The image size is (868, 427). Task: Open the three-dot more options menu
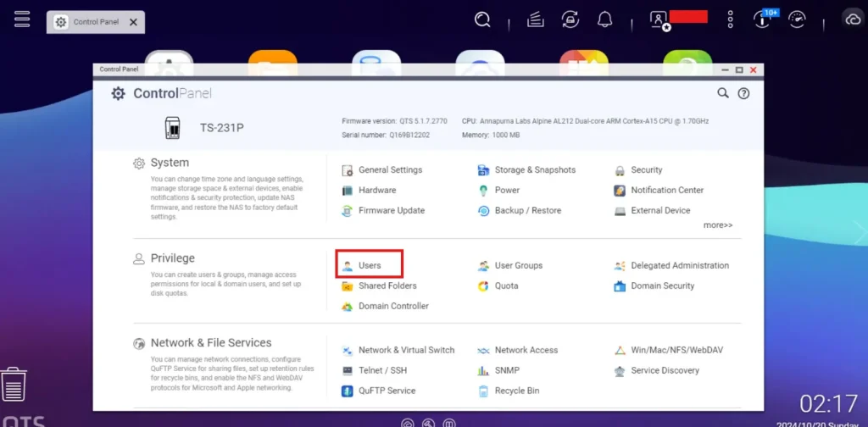[x=730, y=20]
